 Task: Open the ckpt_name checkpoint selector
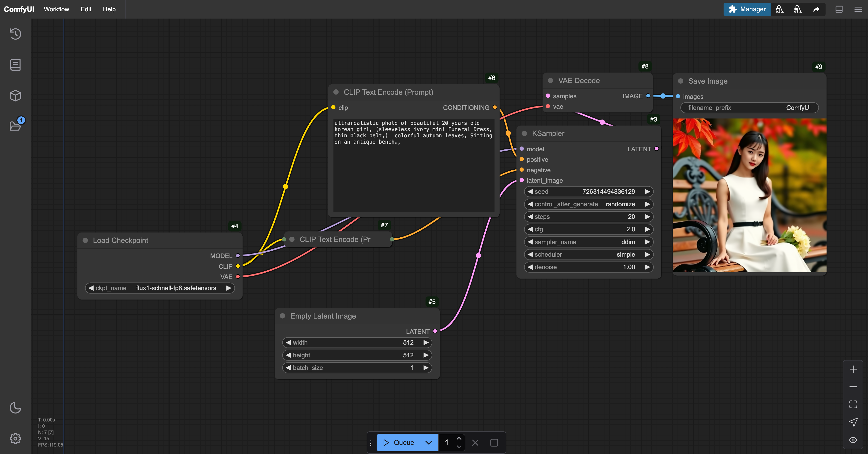(160, 288)
